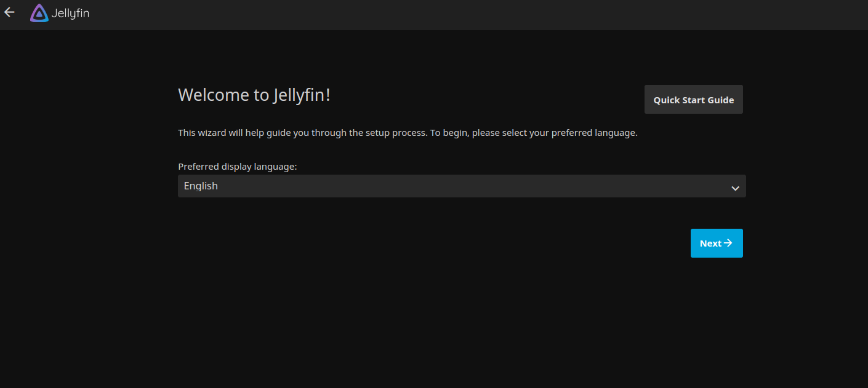Viewport: 868px width, 388px height.
Task: Proceed with the Next button
Action: pyautogui.click(x=717, y=243)
